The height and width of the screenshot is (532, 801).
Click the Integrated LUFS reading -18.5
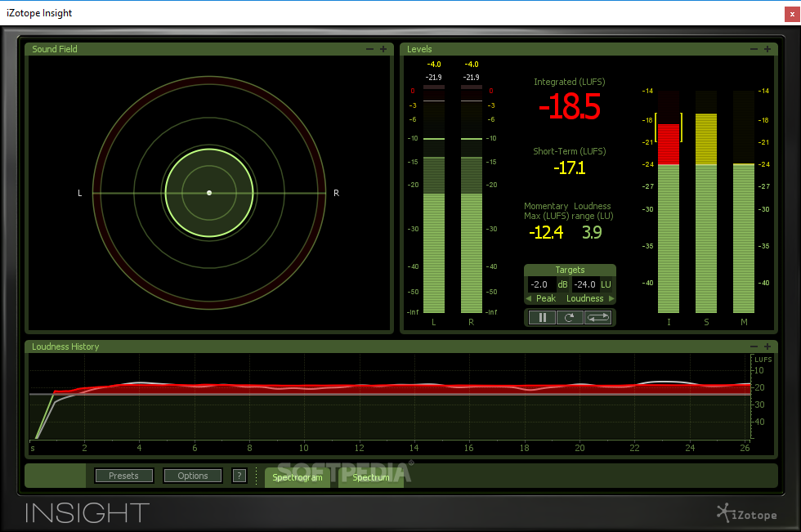pos(569,107)
